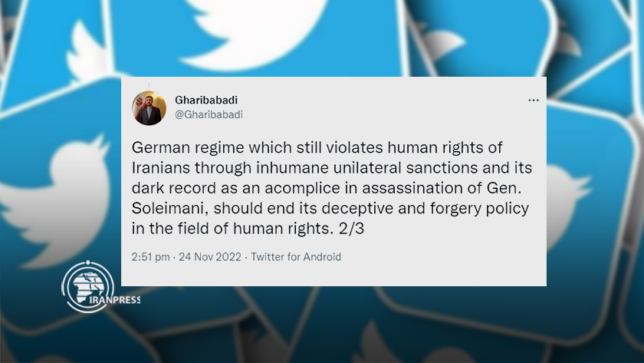Click the IRANPRESS watermark text
The width and height of the screenshot is (644, 363).
click(x=114, y=300)
